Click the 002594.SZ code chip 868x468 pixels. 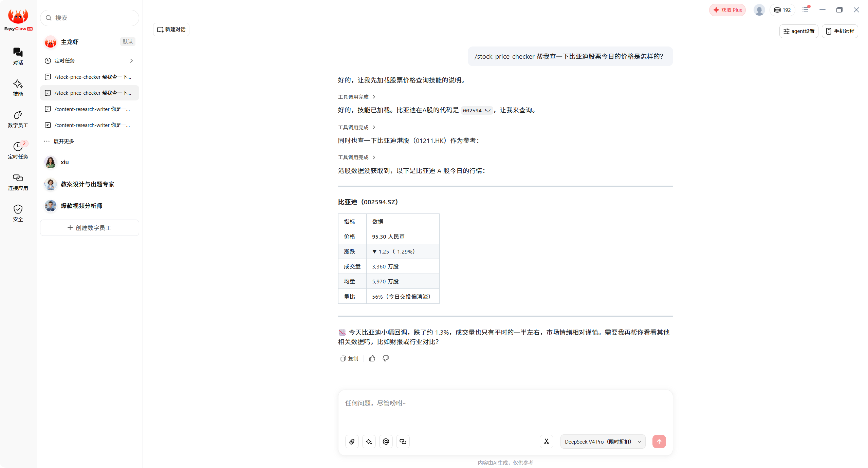click(x=477, y=111)
